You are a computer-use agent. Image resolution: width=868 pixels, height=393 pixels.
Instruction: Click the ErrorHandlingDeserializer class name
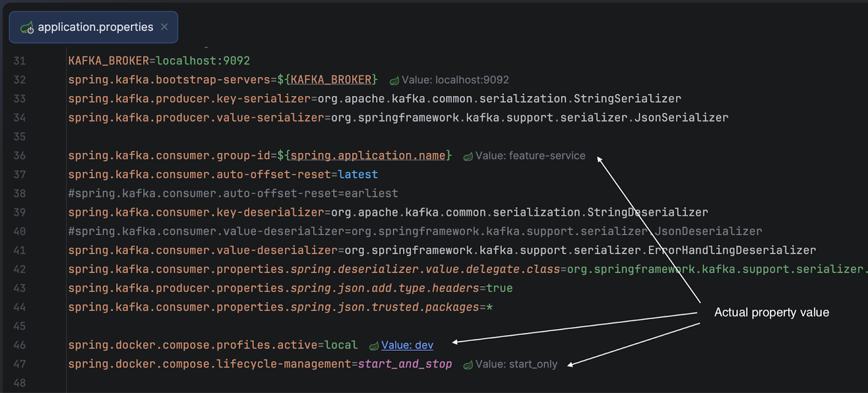pyautogui.click(x=732, y=250)
